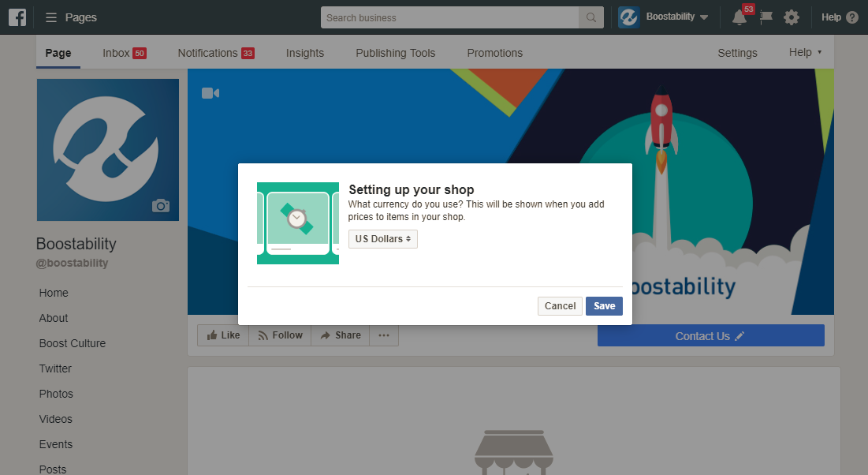Click the search magnifier button
868x475 pixels.
click(x=590, y=17)
